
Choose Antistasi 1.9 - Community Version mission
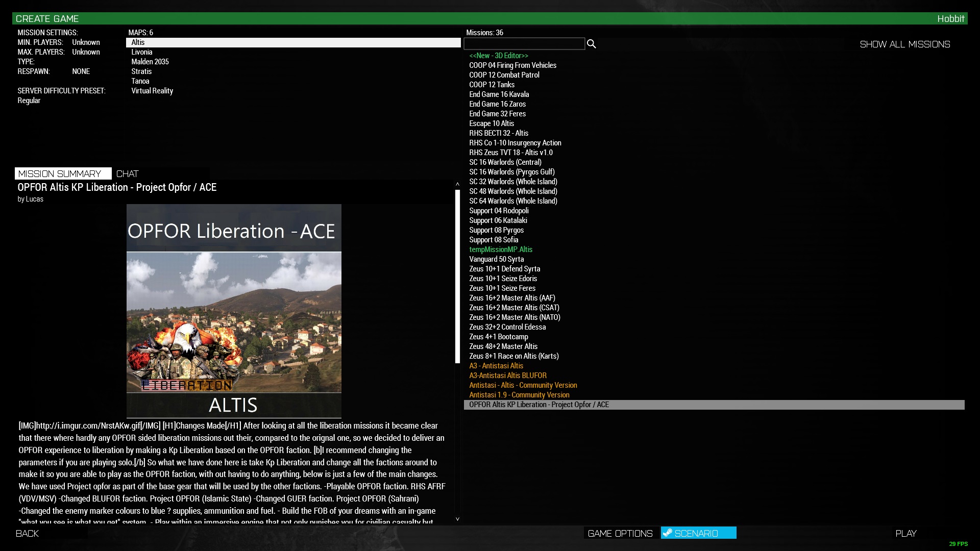point(519,395)
